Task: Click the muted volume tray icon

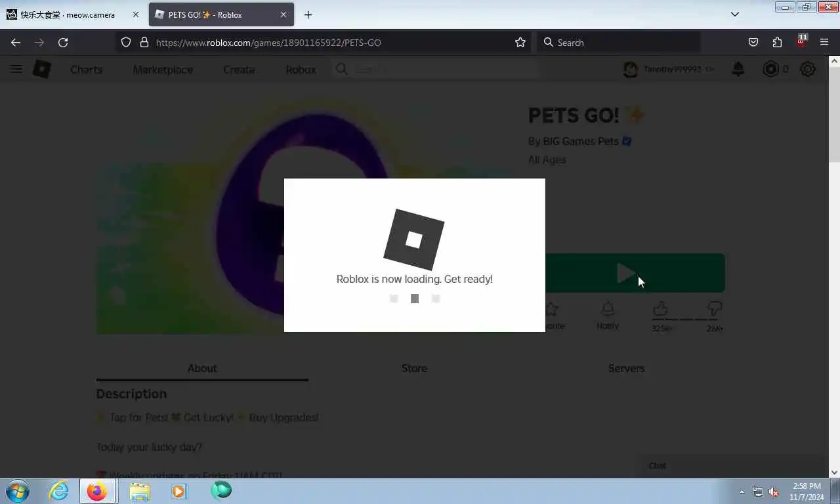Action: pyautogui.click(x=774, y=492)
